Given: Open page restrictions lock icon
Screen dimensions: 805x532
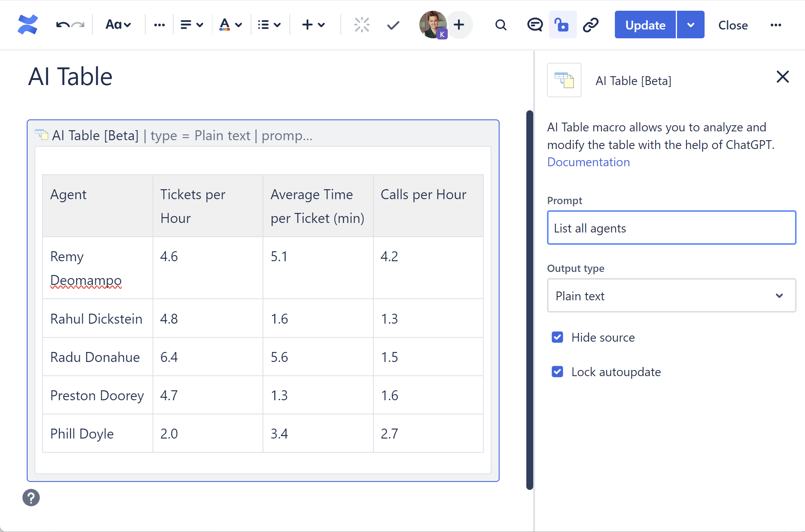Looking at the screenshot, I should [562, 25].
